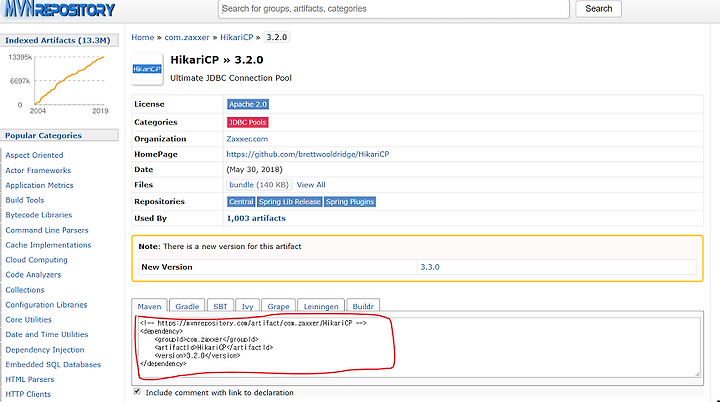Click the 3.2.0 version breadcrumb

(277, 37)
